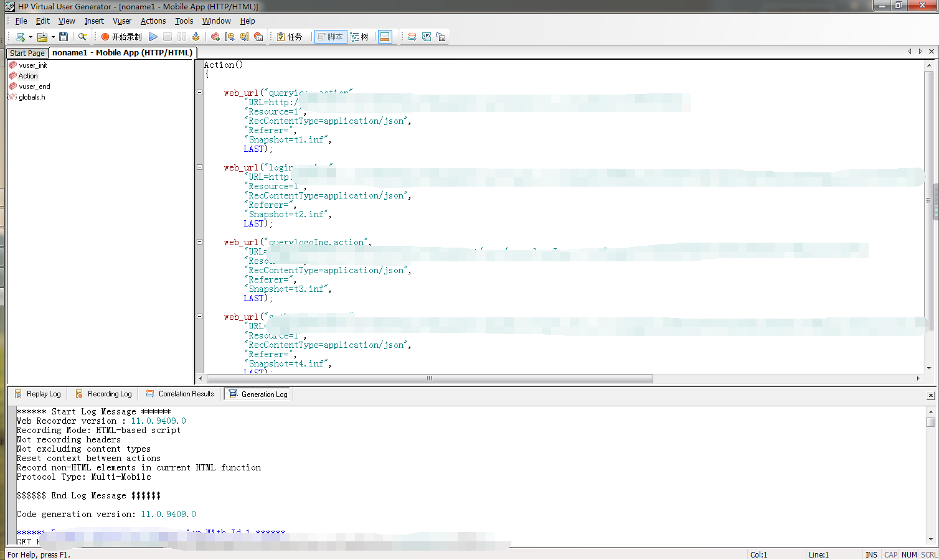
Task: Open the 任务 tasks view
Action: 290,37
